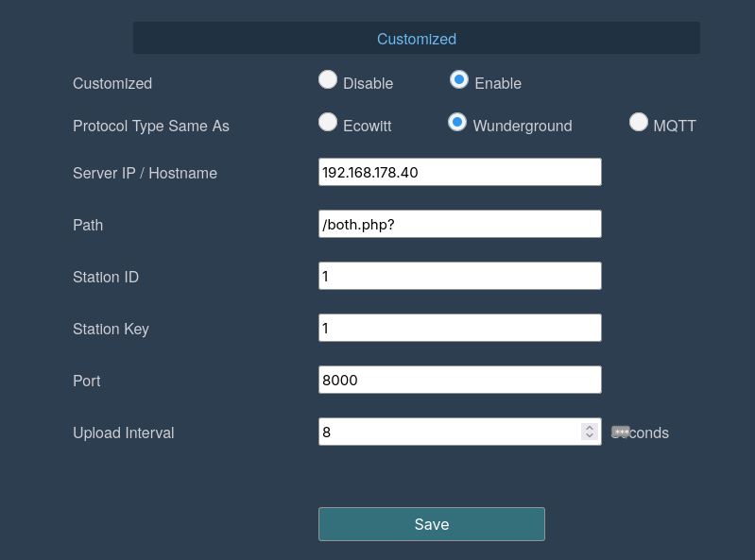Click the Server IP / Hostname label

145,173
